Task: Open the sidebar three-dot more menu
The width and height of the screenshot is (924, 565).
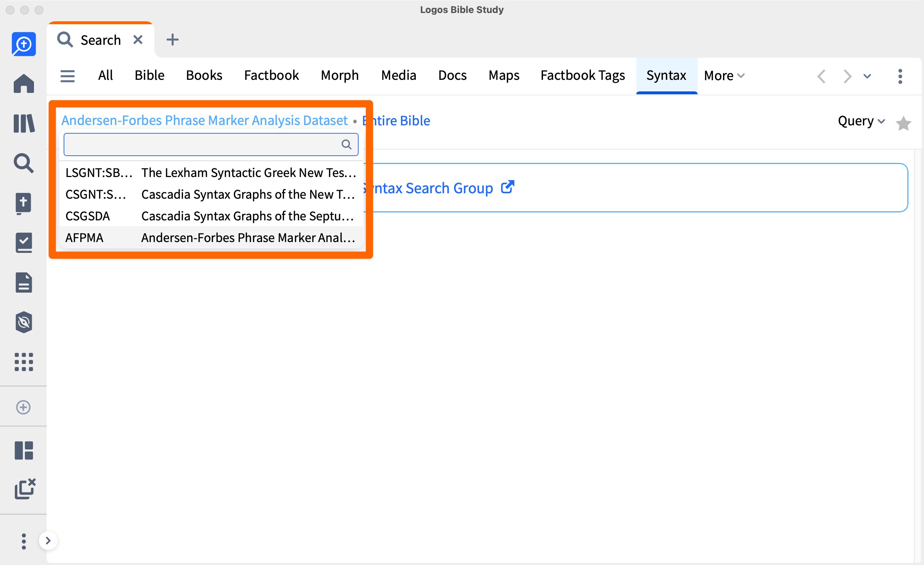Action: (x=23, y=542)
